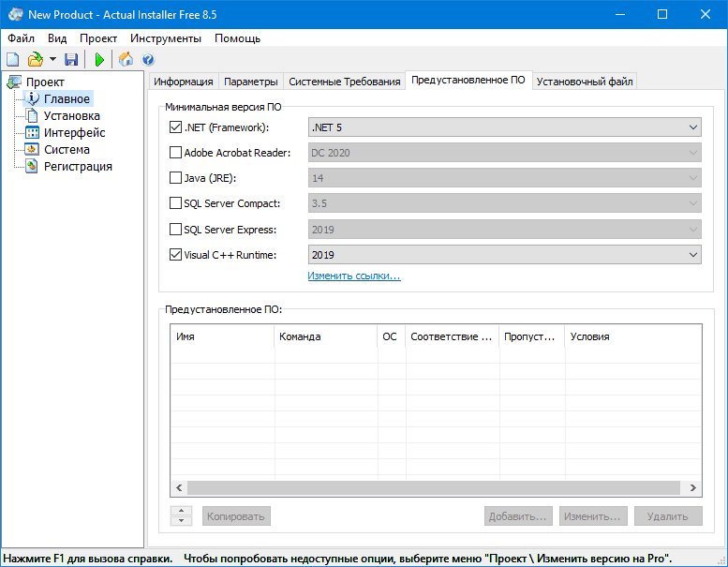Open help with the blue question mark icon

pyautogui.click(x=148, y=60)
